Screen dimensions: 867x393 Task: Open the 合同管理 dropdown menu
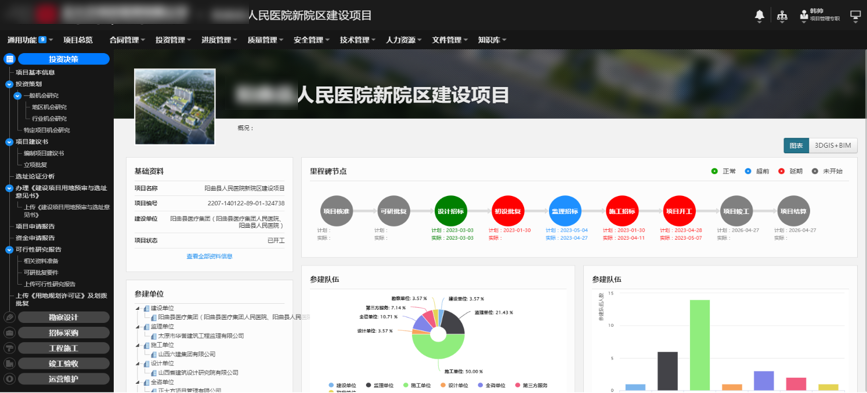coord(127,40)
